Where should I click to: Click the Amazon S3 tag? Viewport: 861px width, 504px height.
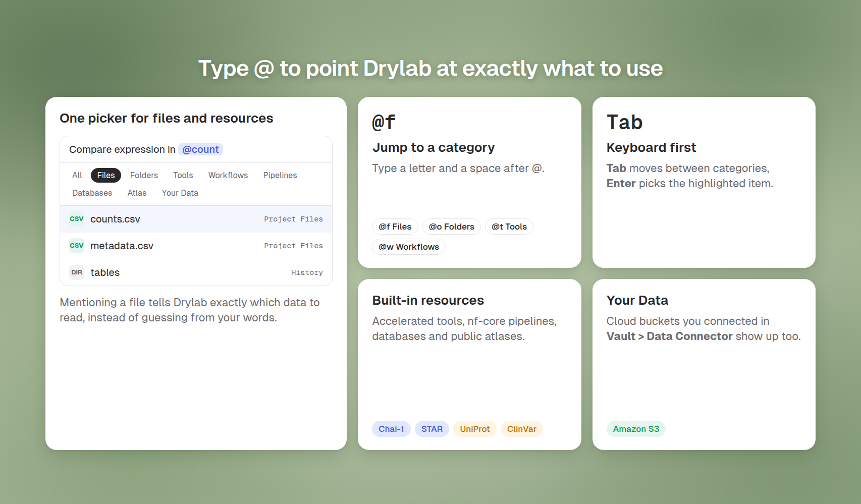(636, 429)
